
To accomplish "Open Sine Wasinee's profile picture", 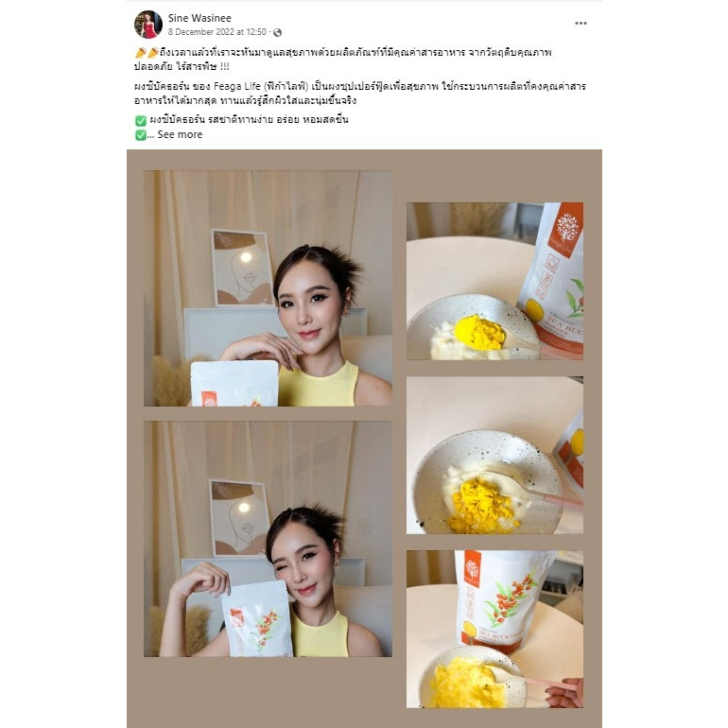I will (x=148, y=25).
